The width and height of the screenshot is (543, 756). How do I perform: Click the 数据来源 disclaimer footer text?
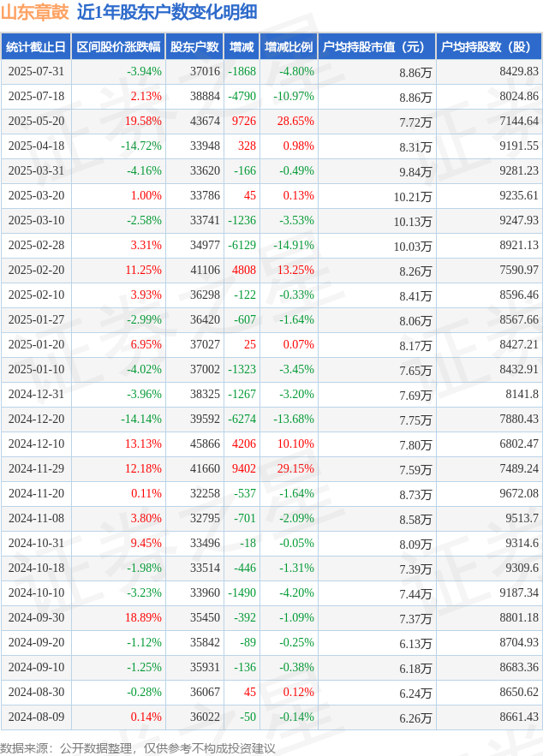pos(137,747)
